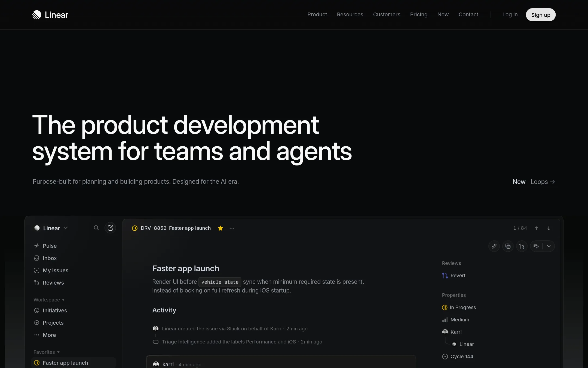Click the issue icon beside DRV-8852
The height and width of the screenshot is (368, 588).
135,228
